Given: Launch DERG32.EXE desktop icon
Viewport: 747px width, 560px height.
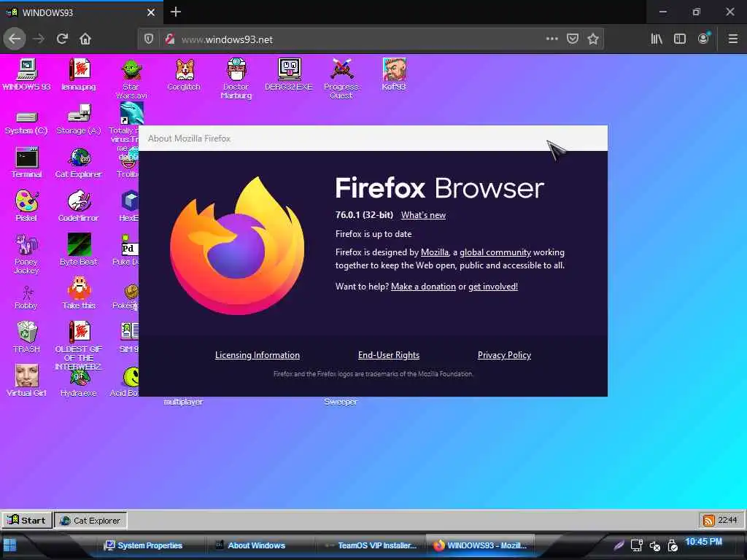Looking at the screenshot, I should tap(289, 74).
